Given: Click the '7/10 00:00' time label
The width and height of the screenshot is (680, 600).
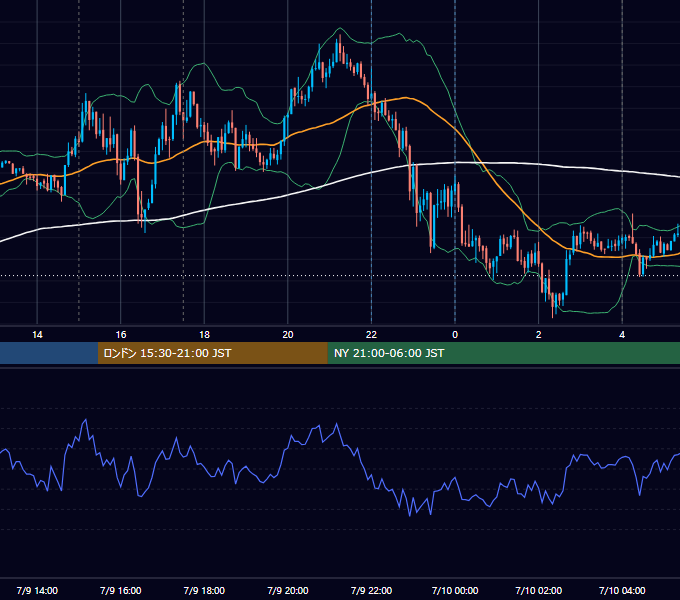Looking at the screenshot, I should coord(455,590).
